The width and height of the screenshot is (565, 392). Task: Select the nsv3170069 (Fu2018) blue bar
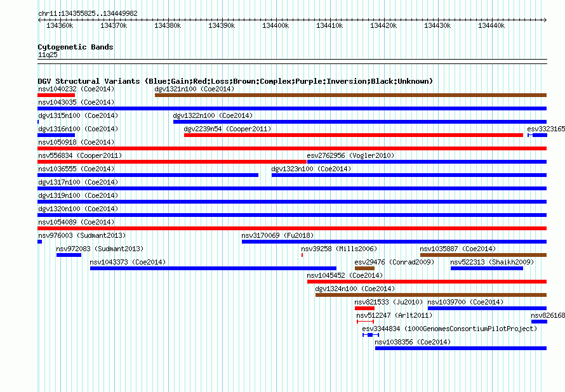394,242
